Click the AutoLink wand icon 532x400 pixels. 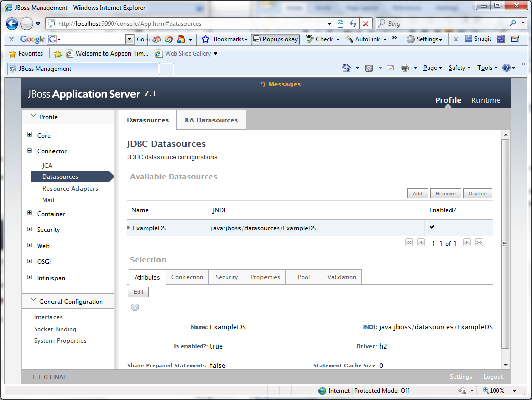349,39
